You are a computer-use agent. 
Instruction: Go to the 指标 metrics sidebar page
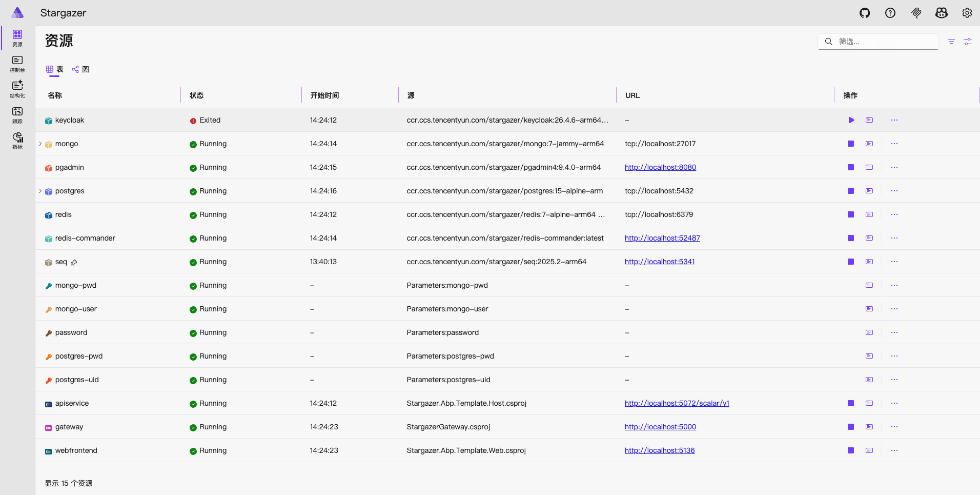(x=17, y=141)
